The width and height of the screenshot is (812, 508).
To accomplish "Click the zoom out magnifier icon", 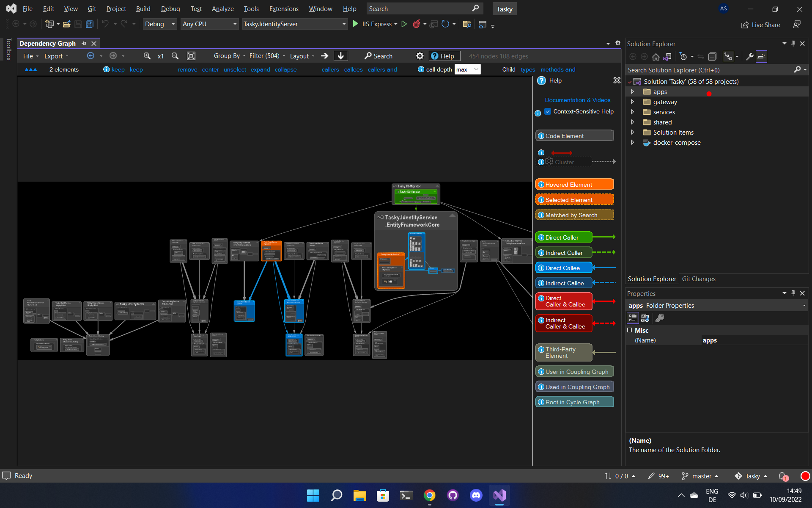I will pos(175,56).
